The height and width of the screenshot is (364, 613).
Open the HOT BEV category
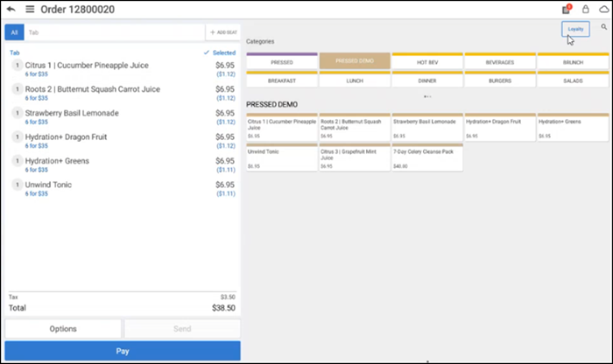click(427, 61)
